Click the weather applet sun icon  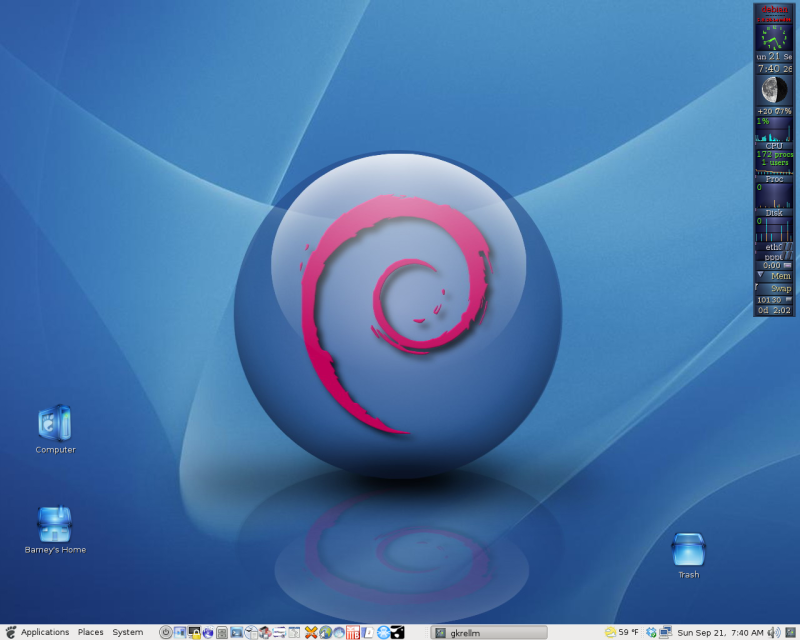pos(610,633)
